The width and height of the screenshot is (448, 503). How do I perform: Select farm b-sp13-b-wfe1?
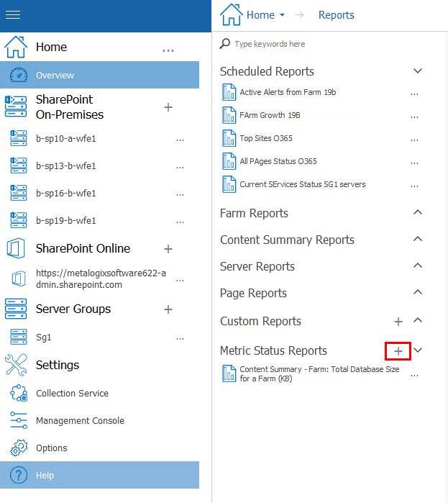[x=65, y=166]
